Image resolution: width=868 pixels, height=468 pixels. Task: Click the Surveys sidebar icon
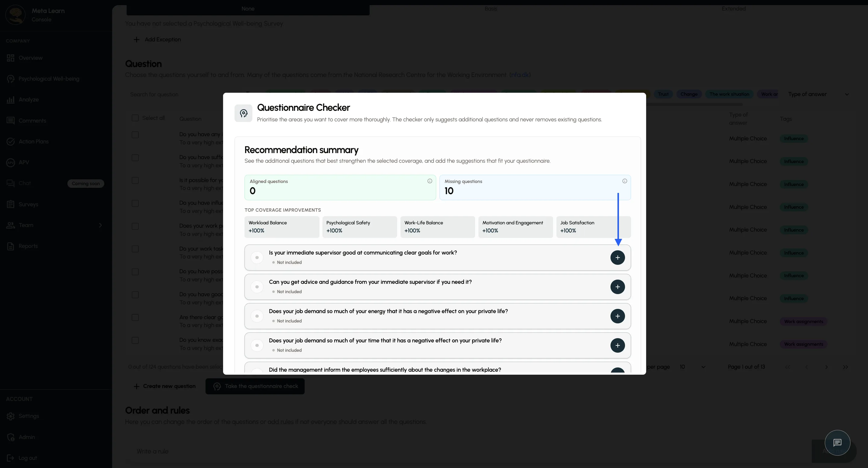[11, 204]
